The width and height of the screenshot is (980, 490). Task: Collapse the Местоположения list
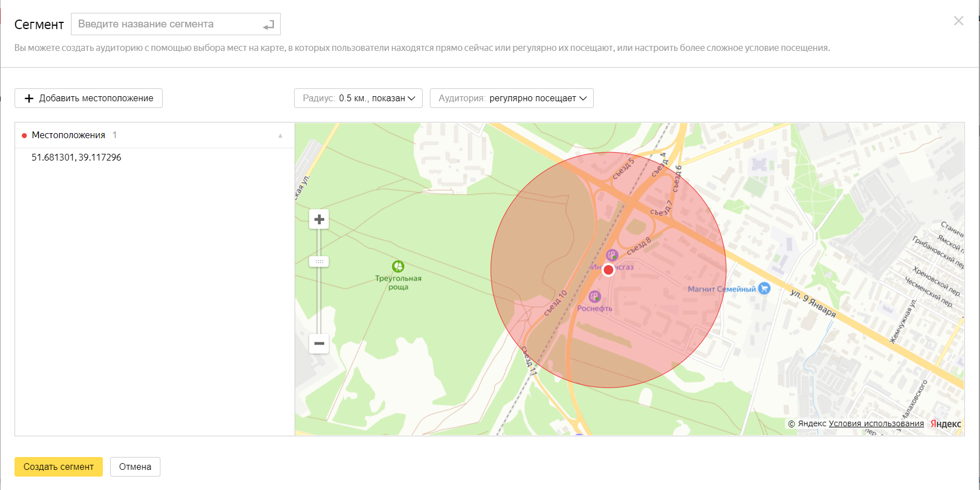(281, 135)
